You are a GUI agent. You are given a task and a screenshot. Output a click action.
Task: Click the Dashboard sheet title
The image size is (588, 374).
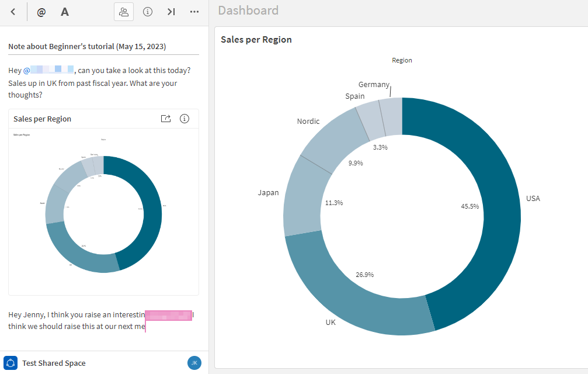248,11
